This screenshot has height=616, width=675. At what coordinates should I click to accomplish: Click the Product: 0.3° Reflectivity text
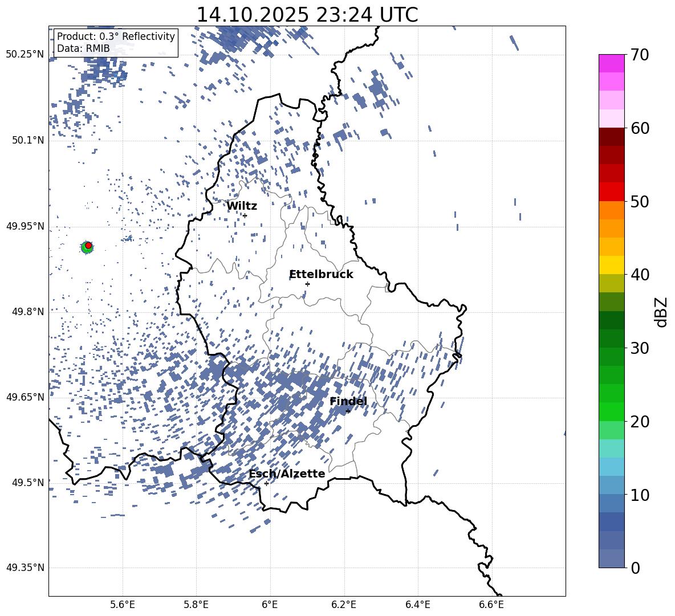116,36
